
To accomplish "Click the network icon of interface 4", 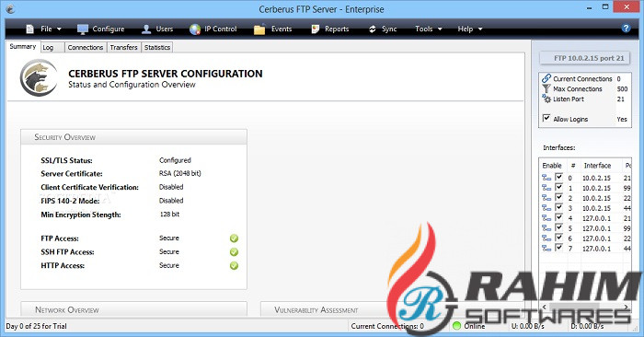I will (x=546, y=218).
